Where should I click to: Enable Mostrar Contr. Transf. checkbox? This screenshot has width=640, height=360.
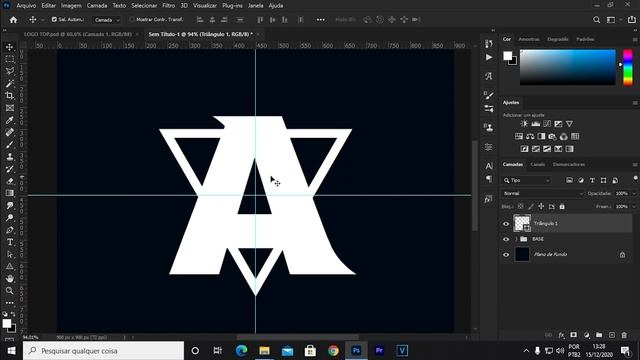point(131,19)
